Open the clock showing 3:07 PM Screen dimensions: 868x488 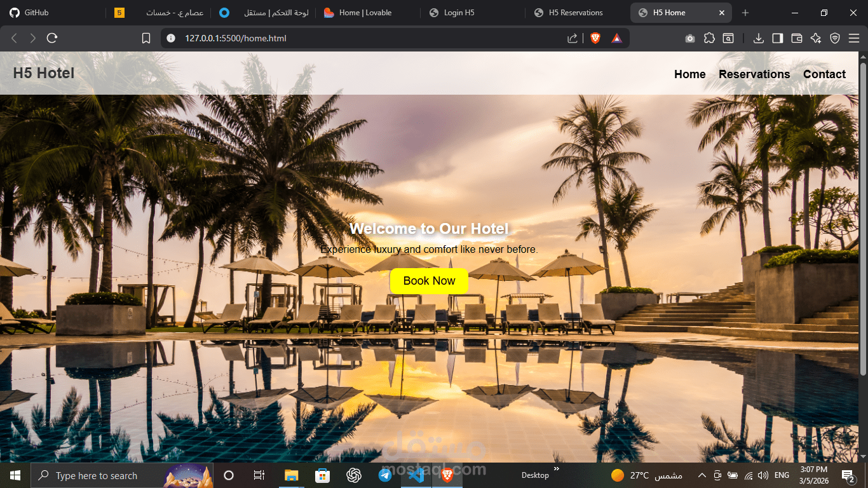point(814,475)
